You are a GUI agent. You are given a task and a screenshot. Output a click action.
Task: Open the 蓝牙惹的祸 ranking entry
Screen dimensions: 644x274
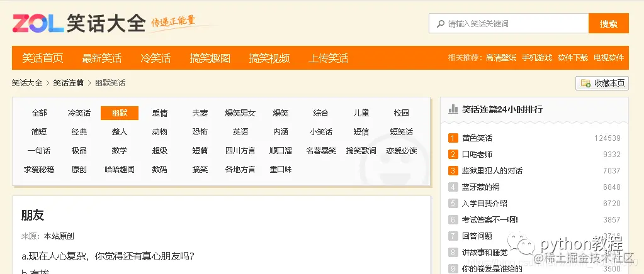tap(480, 187)
